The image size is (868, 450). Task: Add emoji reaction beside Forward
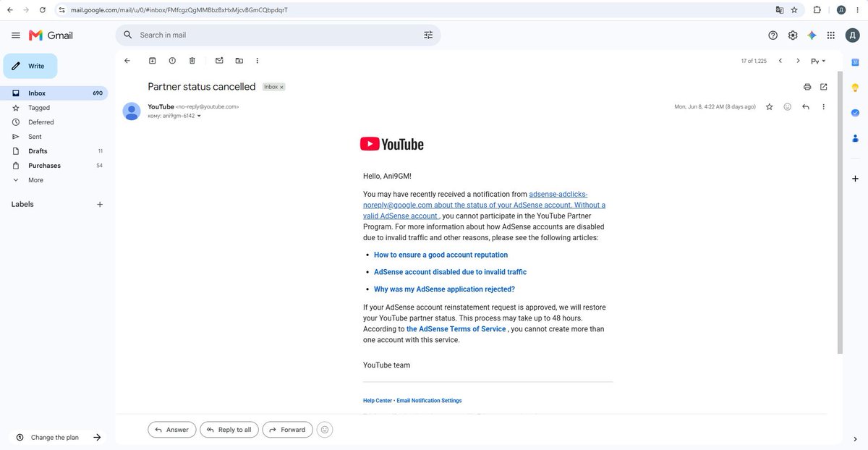[x=325, y=430]
